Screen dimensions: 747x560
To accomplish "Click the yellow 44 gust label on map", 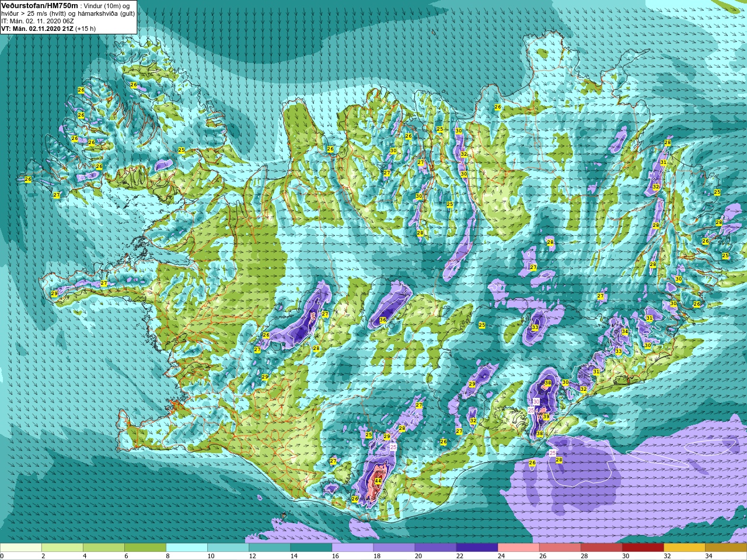I will click(x=378, y=481).
